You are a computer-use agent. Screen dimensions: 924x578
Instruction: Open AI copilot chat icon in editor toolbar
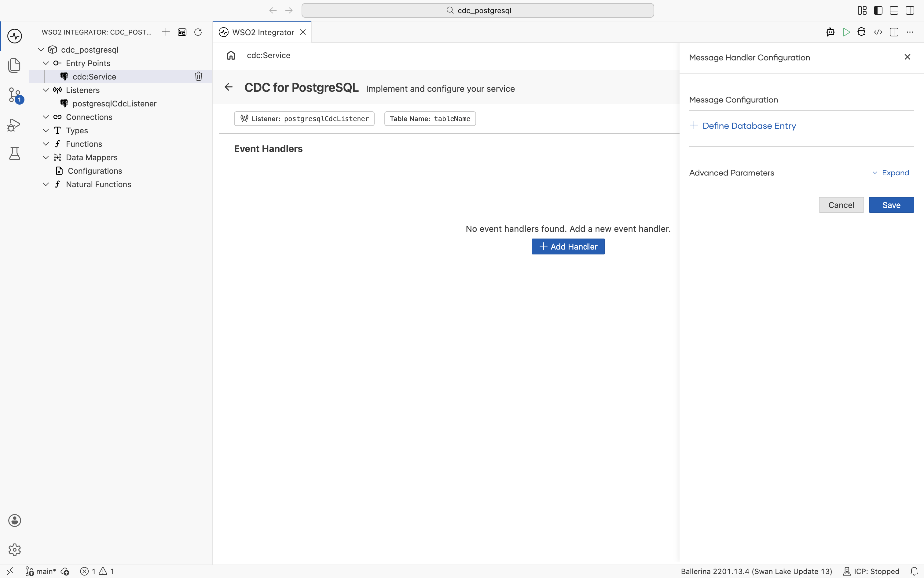coord(830,32)
